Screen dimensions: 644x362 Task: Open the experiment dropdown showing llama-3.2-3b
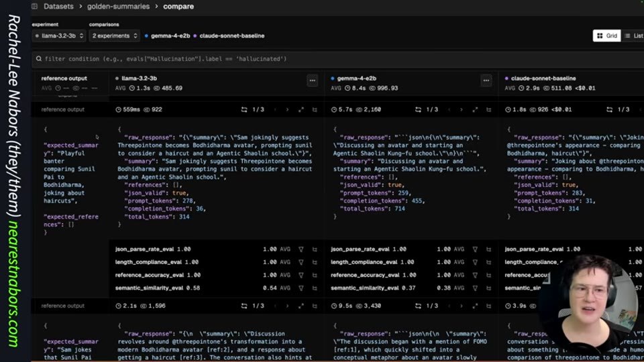click(59, 36)
